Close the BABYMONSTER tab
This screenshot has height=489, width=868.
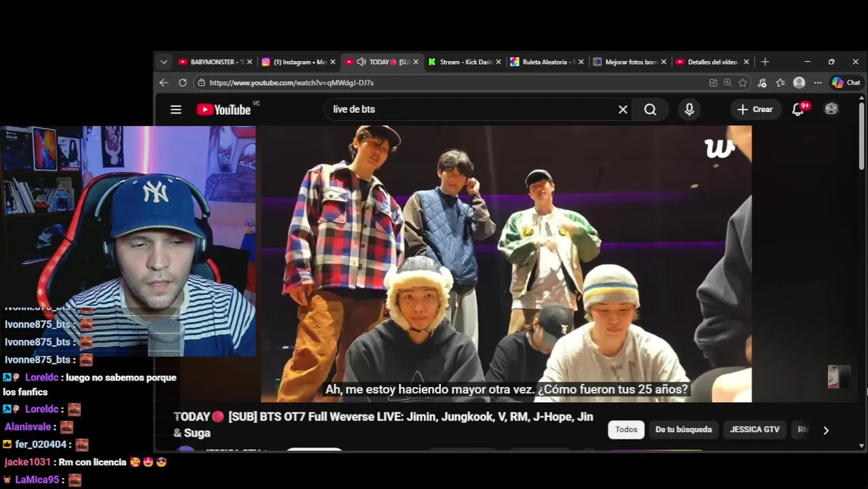tap(249, 62)
